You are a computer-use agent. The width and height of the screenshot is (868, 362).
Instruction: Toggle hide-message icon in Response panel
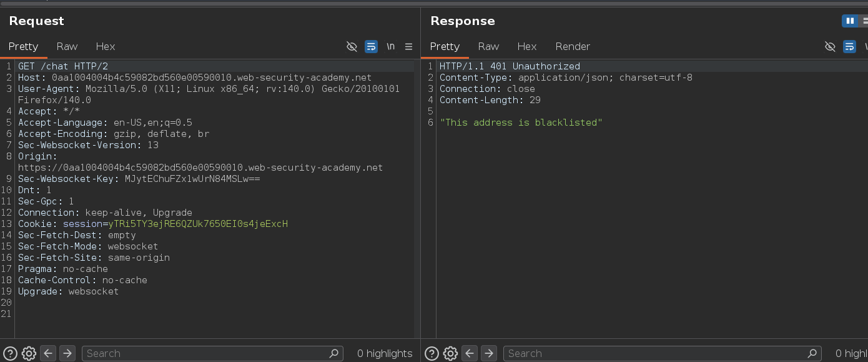pos(830,46)
